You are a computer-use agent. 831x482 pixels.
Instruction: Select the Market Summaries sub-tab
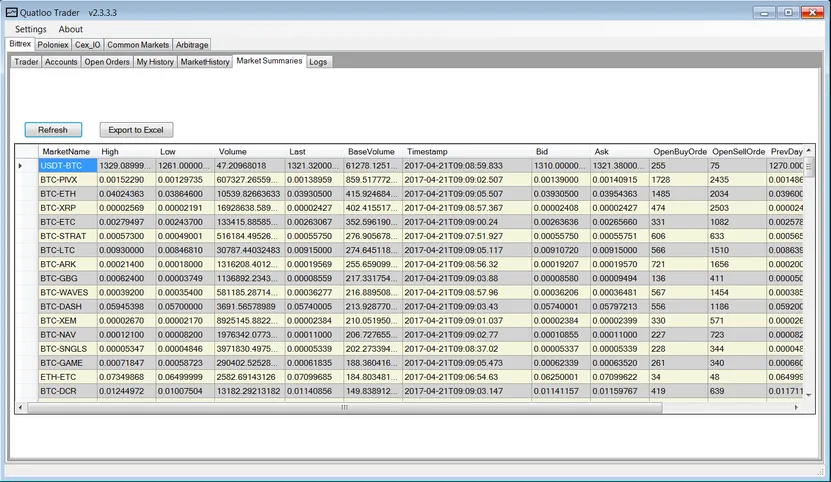(269, 61)
